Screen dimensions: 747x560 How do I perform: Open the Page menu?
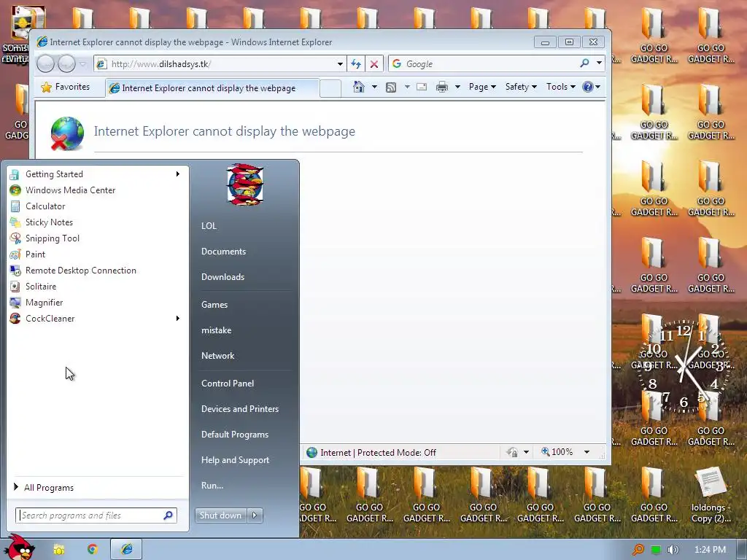[482, 87]
